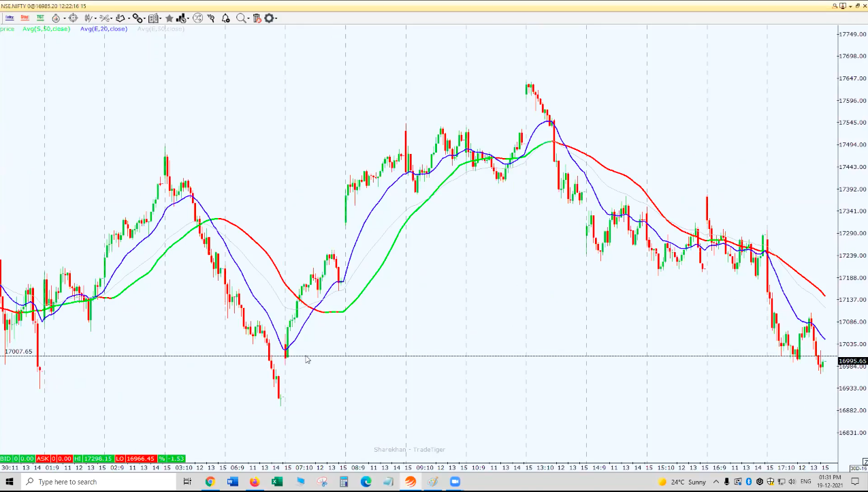
Task: Toggle the greyed Avg(E,50,close) indicator
Action: (x=161, y=29)
